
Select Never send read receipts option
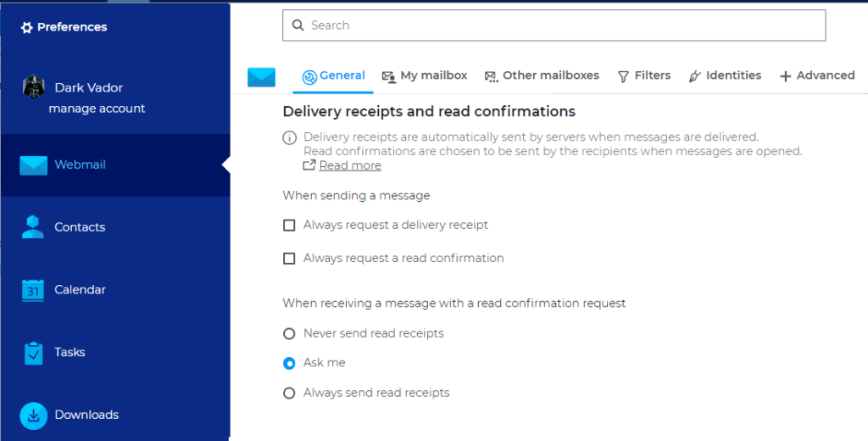tap(289, 334)
